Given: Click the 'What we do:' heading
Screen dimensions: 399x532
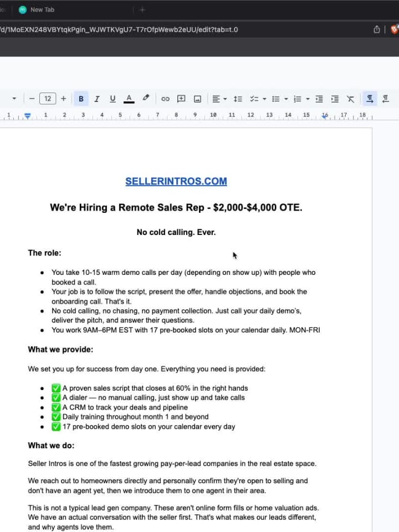Looking at the screenshot, I should click(51, 446).
